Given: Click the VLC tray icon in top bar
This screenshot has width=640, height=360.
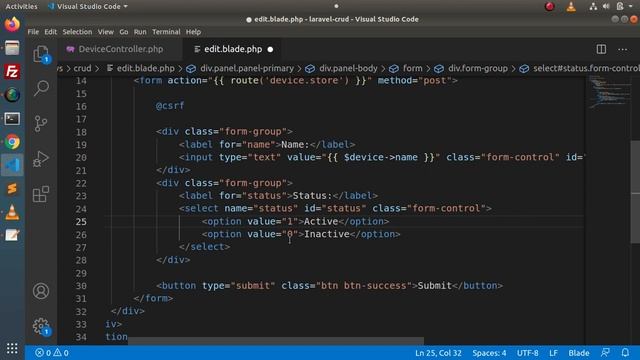Looking at the screenshot, I should pos(571,7).
